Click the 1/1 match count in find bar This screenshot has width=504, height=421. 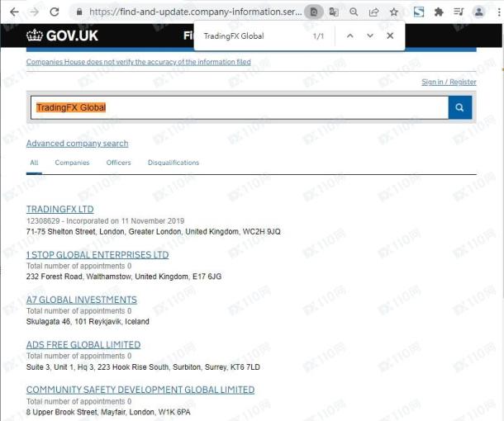pyautogui.click(x=318, y=36)
